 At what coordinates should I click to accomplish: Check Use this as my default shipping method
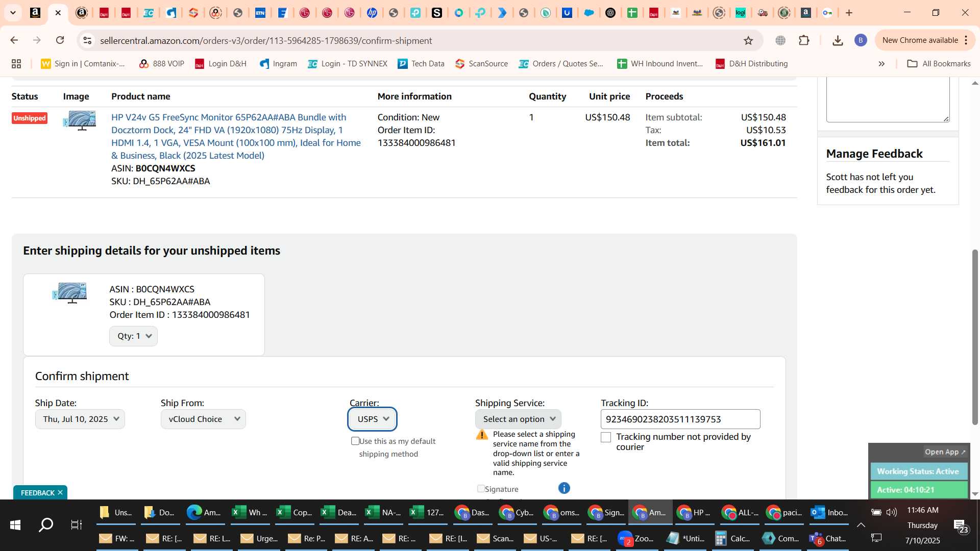point(355,441)
